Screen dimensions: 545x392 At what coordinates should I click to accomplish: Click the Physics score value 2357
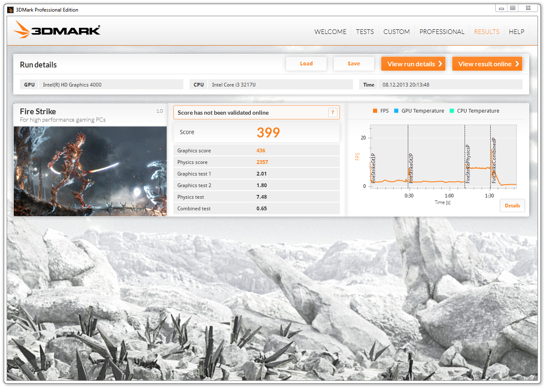pos(262,162)
